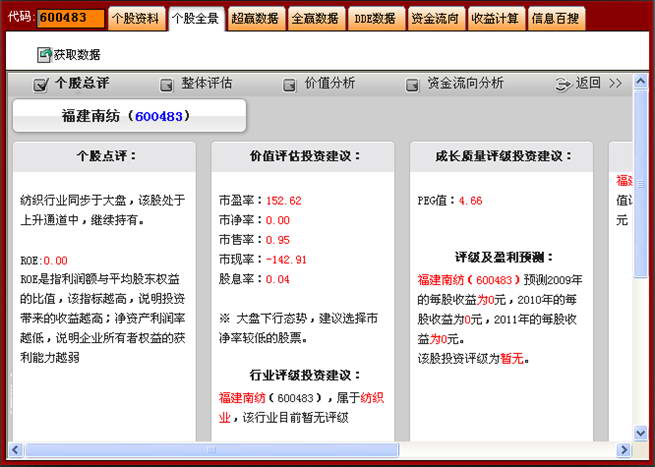Click the 返回 link
Viewport: 655px width, 467px height.
pyautogui.click(x=588, y=83)
